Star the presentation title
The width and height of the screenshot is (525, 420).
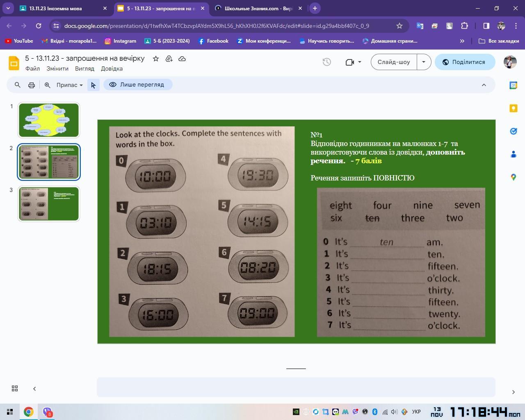pos(156,59)
